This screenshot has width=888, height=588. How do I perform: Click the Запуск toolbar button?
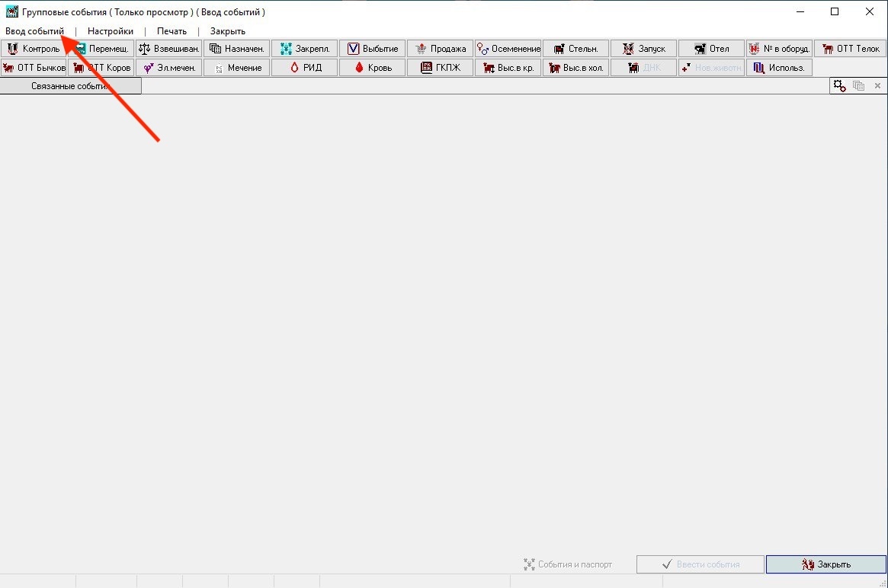pos(643,49)
